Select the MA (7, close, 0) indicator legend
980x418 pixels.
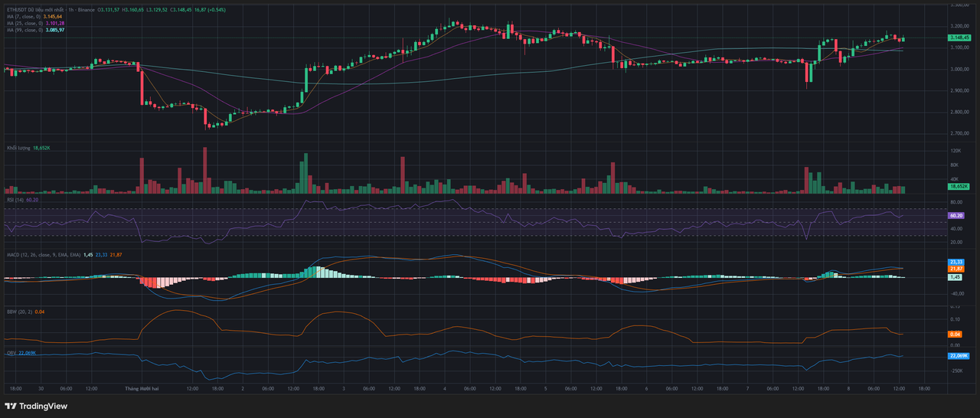(24, 17)
